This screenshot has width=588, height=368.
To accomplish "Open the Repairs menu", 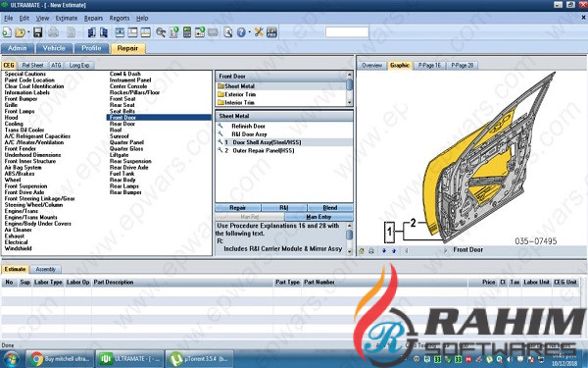I will tap(93, 18).
